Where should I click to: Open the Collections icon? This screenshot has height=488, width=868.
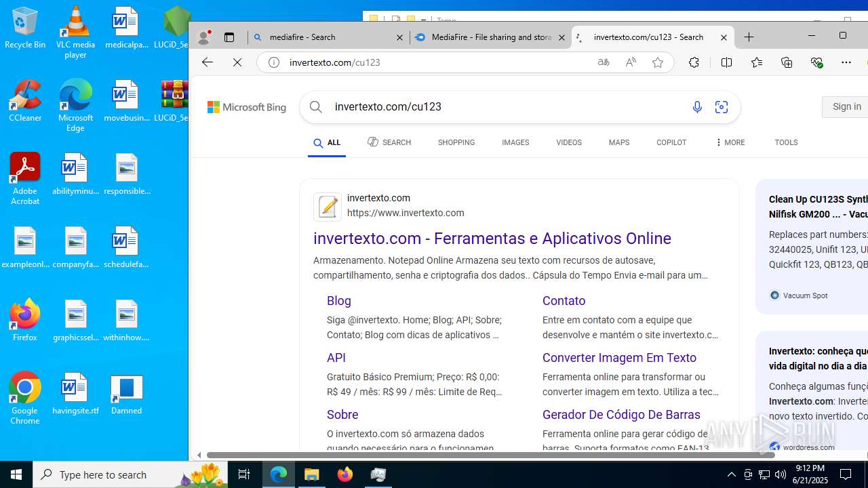click(787, 62)
